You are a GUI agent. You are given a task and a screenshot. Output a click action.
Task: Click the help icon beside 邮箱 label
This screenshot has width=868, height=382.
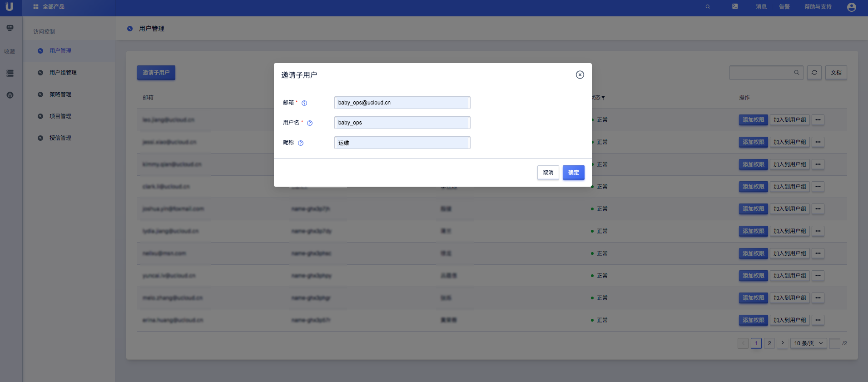pos(304,103)
